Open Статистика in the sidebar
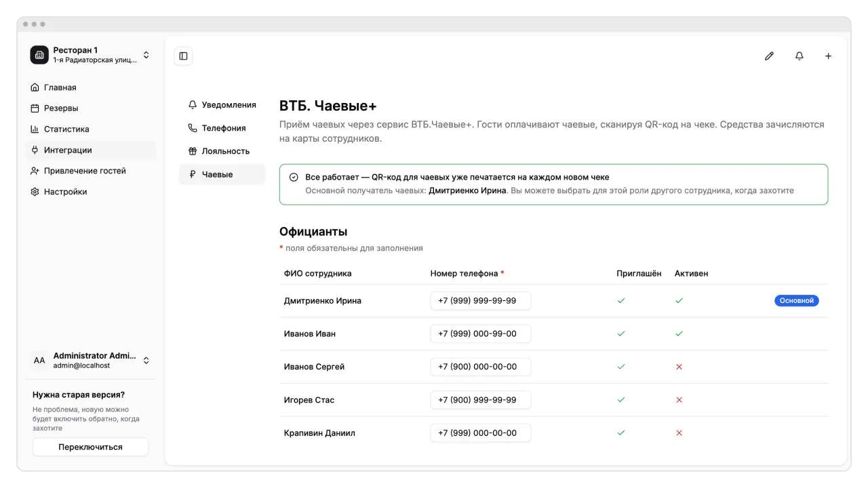This screenshot has width=868, height=488. pyautogui.click(x=91, y=129)
